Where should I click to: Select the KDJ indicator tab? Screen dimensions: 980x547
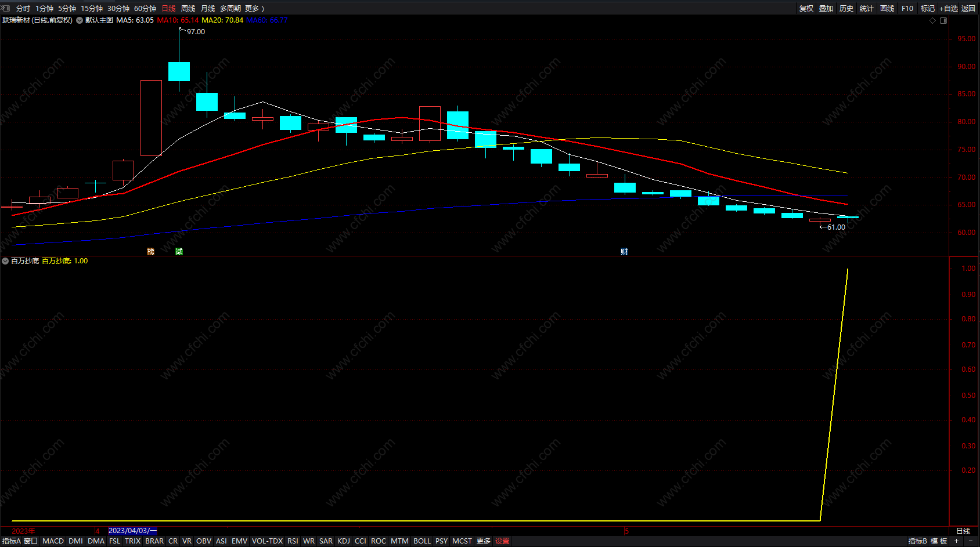tap(344, 541)
